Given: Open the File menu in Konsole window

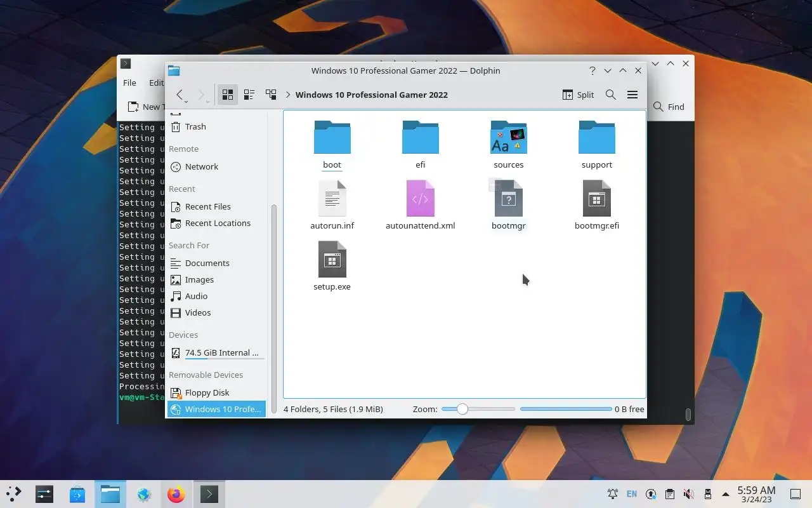Looking at the screenshot, I should [x=129, y=83].
